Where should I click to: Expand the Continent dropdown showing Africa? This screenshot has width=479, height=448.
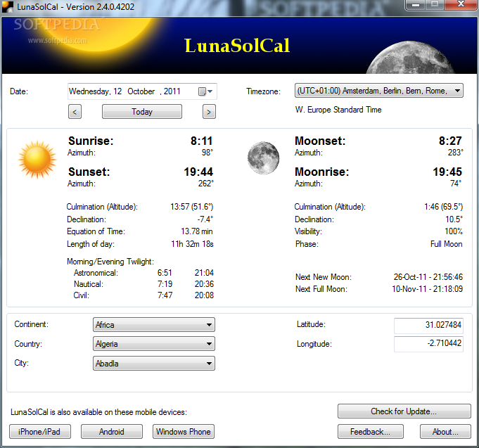point(154,325)
